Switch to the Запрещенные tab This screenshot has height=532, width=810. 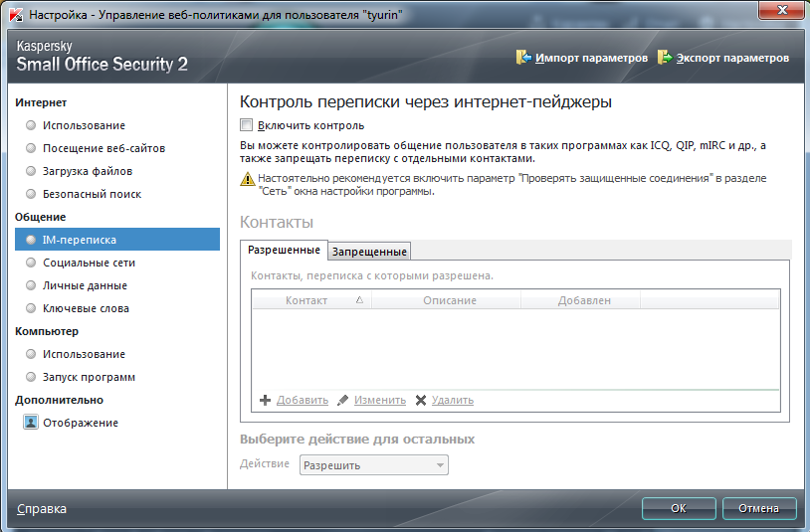[x=369, y=252]
